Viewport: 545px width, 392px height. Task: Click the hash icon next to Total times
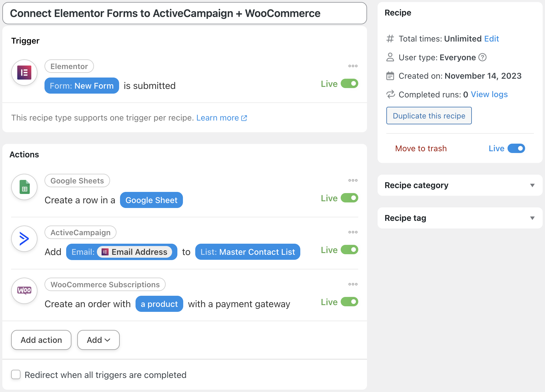pyautogui.click(x=390, y=39)
